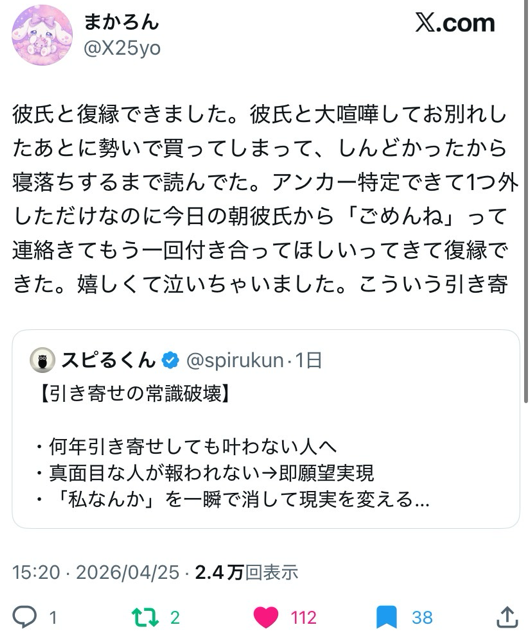
Task: Click the repost count 2
Action: 175,618
